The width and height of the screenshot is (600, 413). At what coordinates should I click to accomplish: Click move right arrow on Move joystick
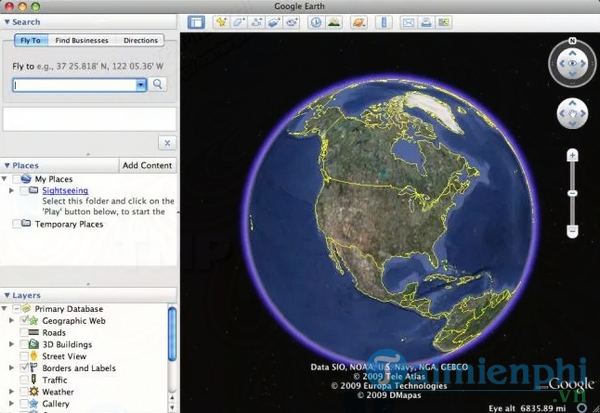[x=583, y=113]
